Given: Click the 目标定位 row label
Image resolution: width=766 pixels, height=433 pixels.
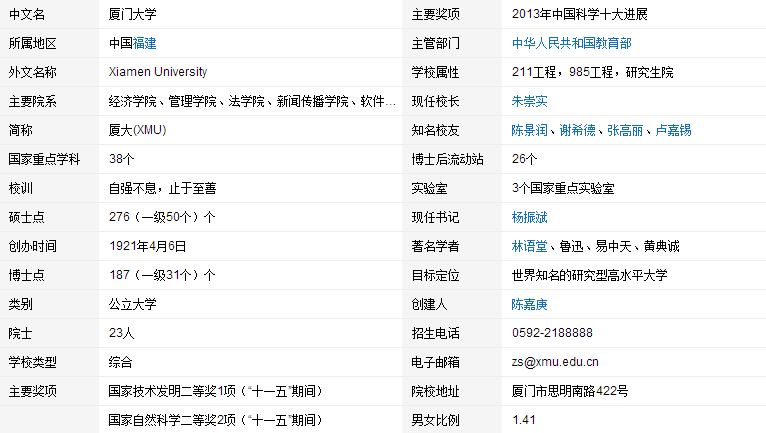Looking at the screenshot, I should click(435, 275).
